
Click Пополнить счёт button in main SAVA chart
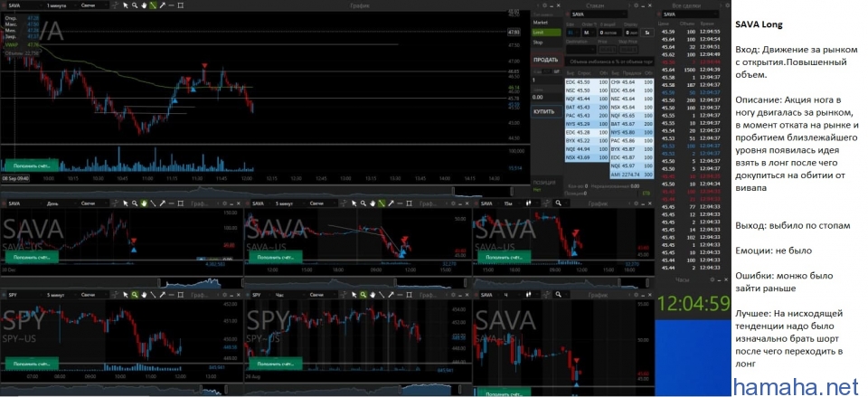(31, 165)
